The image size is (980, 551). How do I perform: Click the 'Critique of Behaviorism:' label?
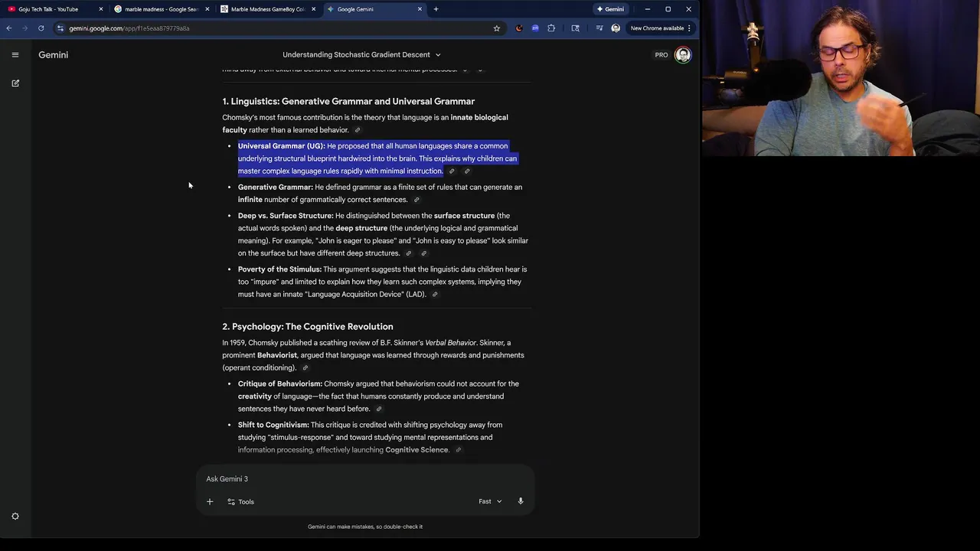(x=280, y=384)
